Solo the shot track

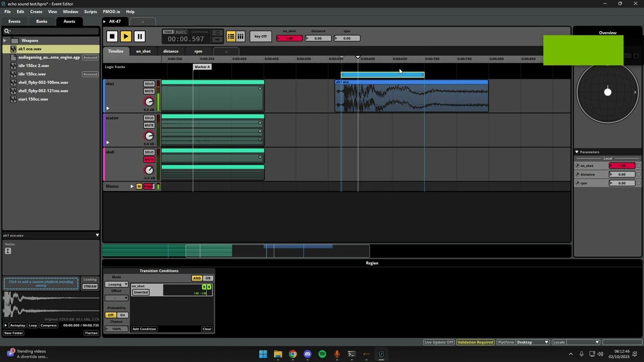point(149,84)
